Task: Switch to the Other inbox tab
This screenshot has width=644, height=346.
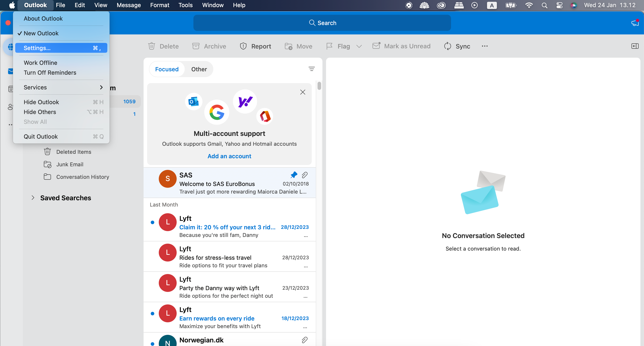Action: click(x=199, y=69)
